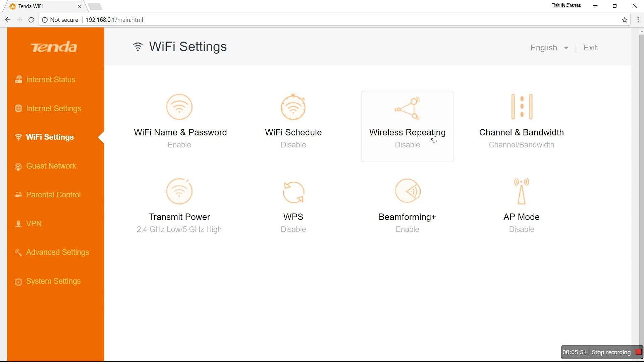Open Parental Control from sidebar
Viewport: 644px width, 362px height.
coord(53,195)
